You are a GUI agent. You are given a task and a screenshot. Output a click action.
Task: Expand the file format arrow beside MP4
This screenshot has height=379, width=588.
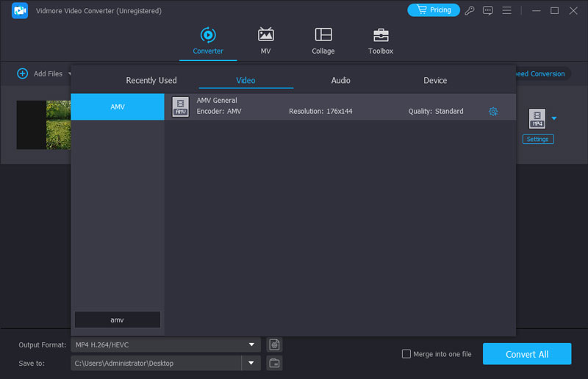[x=554, y=118]
